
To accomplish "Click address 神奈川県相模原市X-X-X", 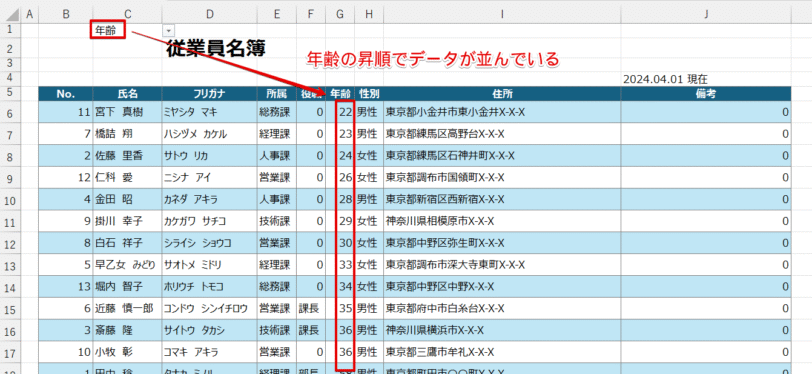I will (502, 221).
